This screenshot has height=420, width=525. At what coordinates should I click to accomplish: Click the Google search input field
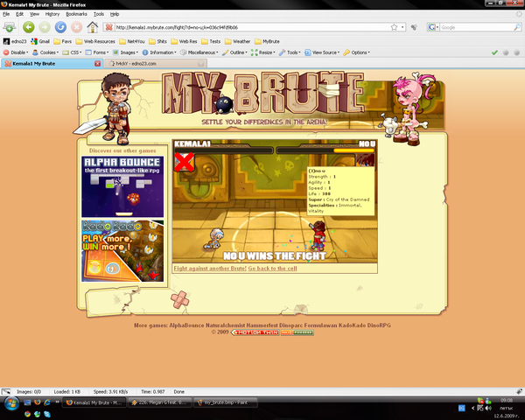477,27
